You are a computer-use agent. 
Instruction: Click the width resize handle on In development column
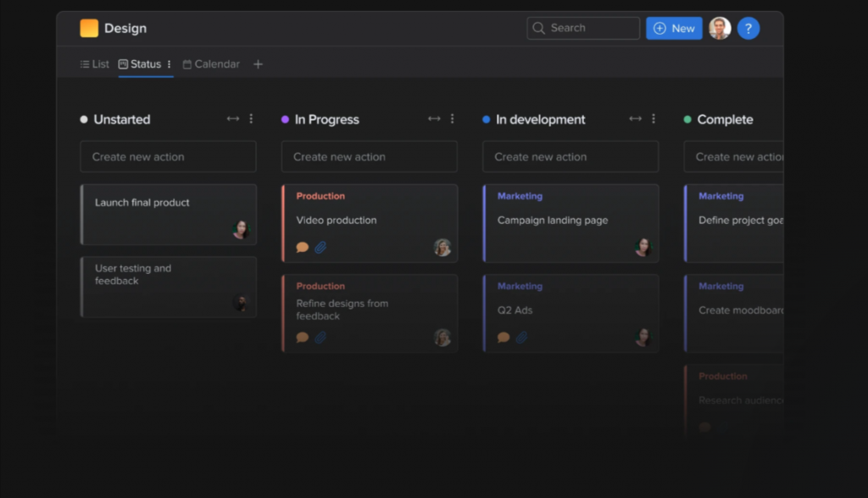pos(635,119)
